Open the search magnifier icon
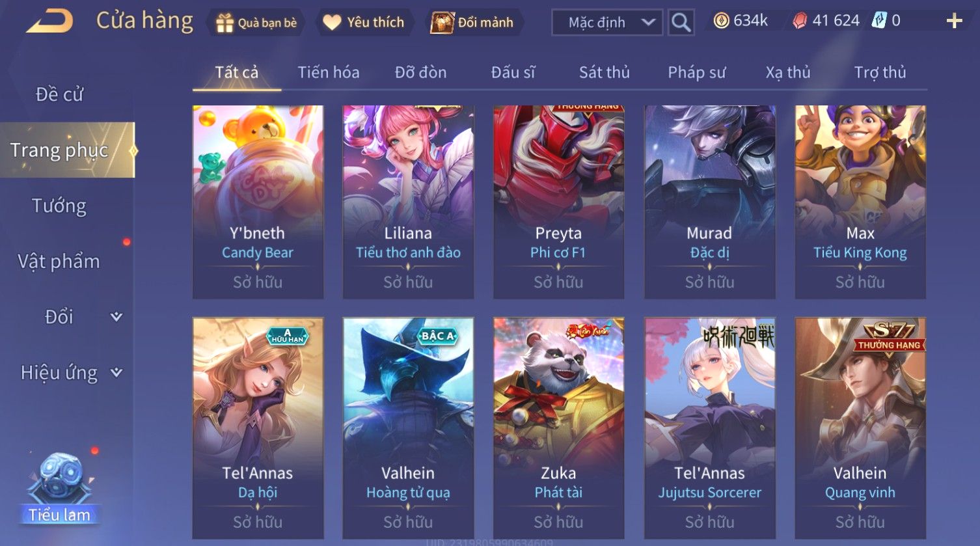This screenshot has height=546, width=980. pyautogui.click(x=681, y=22)
